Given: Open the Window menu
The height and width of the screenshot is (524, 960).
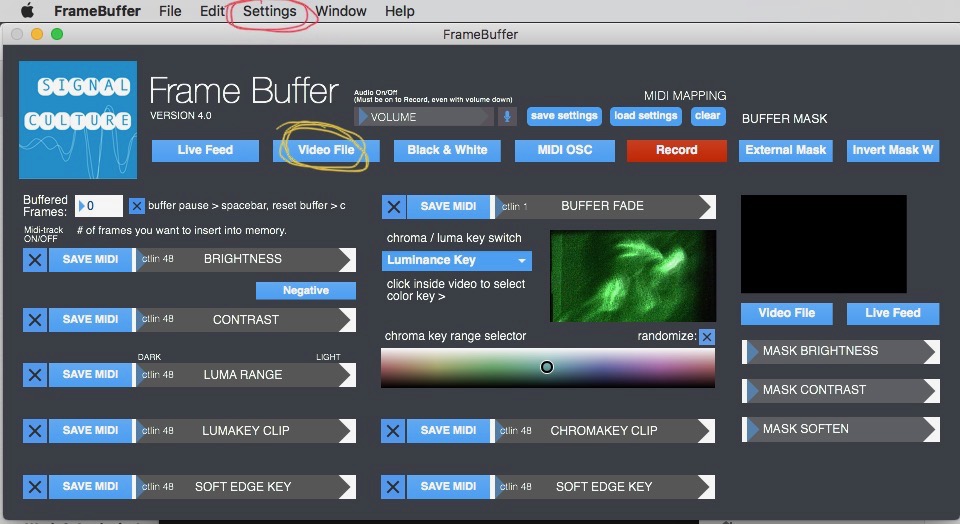Looking at the screenshot, I should click(341, 11).
